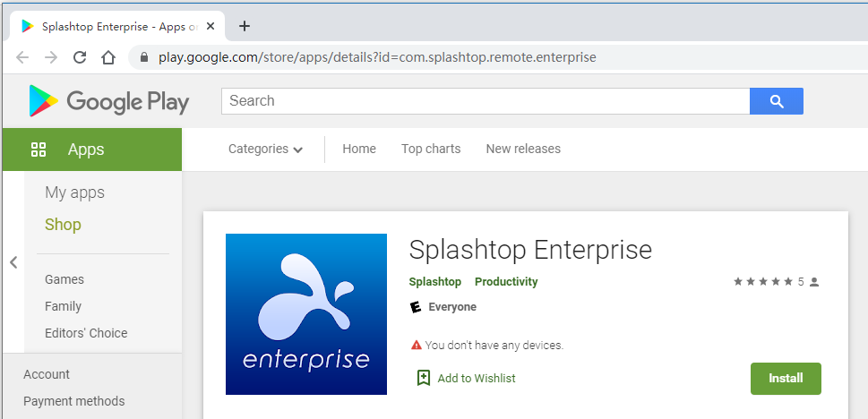Viewport: 868px width, 419px height.
Task: Click the browser back arrow
Action: click(x=22, y=57)
